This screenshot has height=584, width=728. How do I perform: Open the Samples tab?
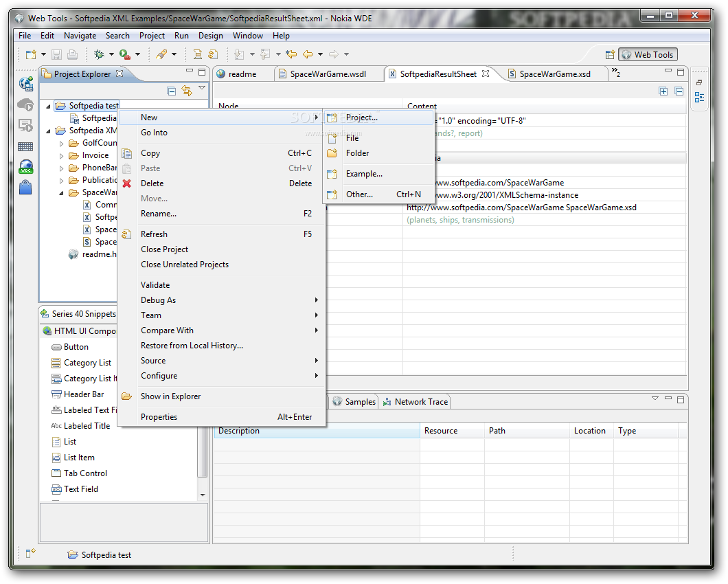tap(354, 402)
